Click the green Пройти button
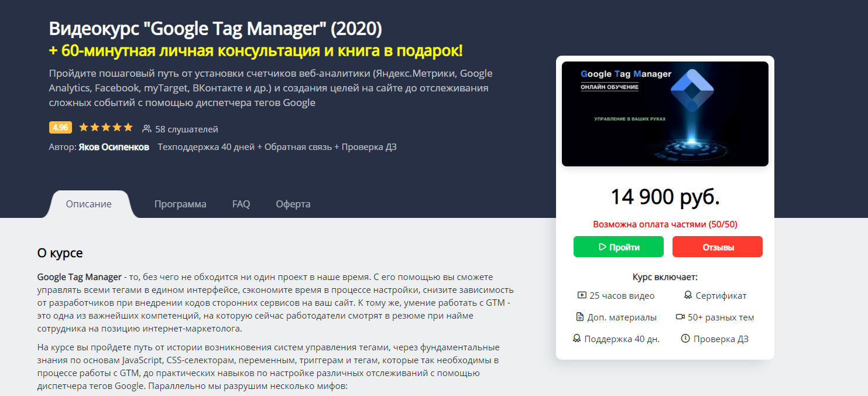Image resolution: width=868 pixels, height=396 pixels. tap(619, 247)
